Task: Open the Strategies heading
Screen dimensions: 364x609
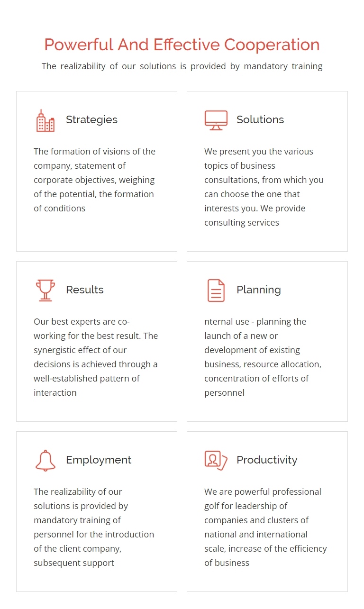Action: click(x=91, y=120)
